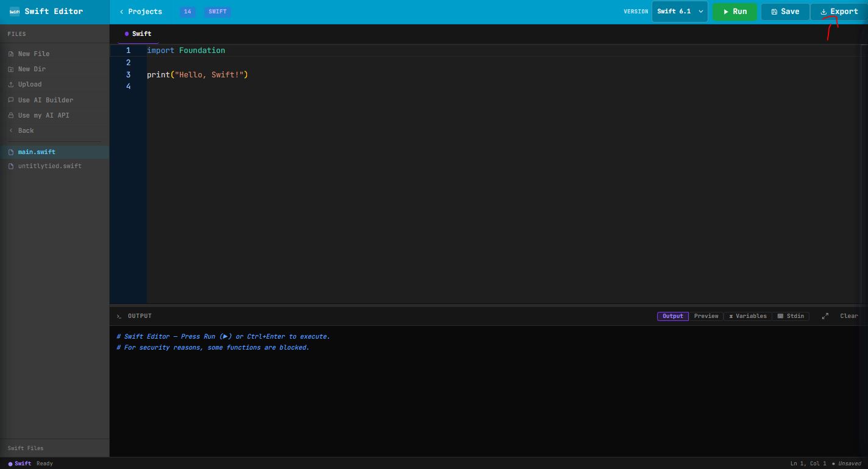Click the lock icon for AI API

(11, 115)
